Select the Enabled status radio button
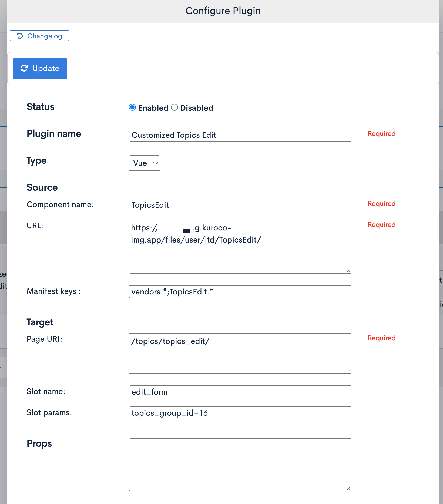The image size is (443, 504). click(132, 107)
